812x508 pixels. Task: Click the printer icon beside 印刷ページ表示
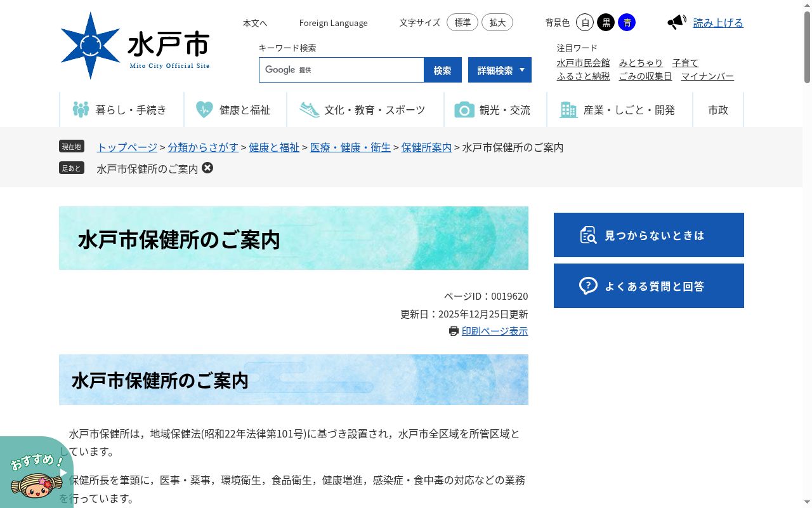click(x=454, y=331)
